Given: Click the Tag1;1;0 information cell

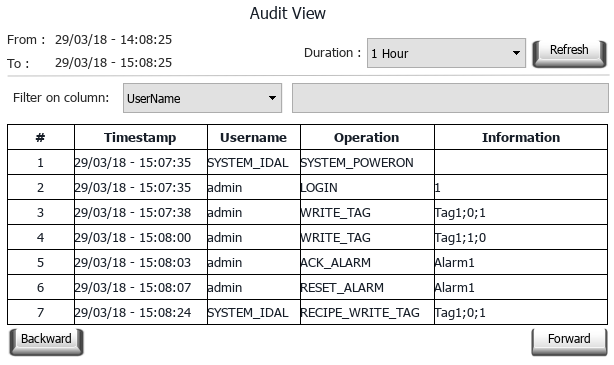Looking at the screenshot, I should [521, 237].
